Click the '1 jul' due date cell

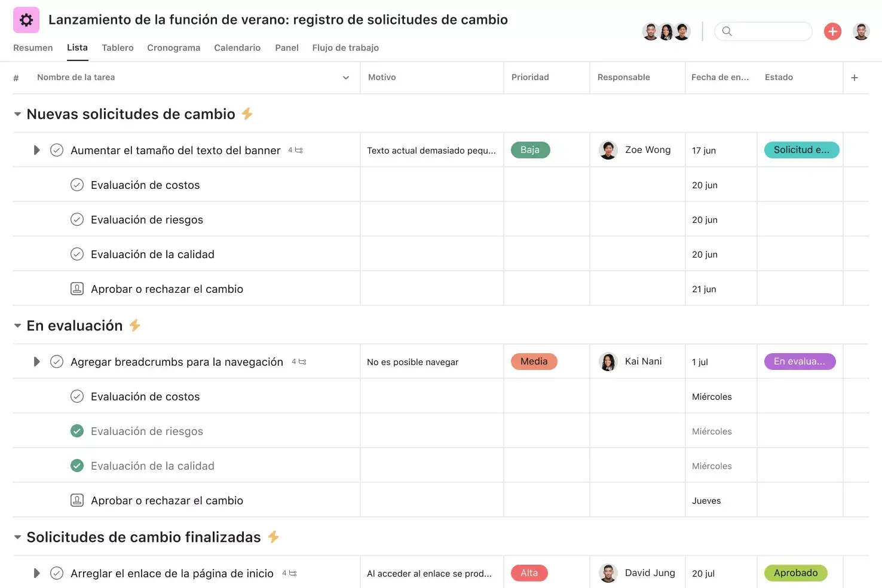[721, 362]
